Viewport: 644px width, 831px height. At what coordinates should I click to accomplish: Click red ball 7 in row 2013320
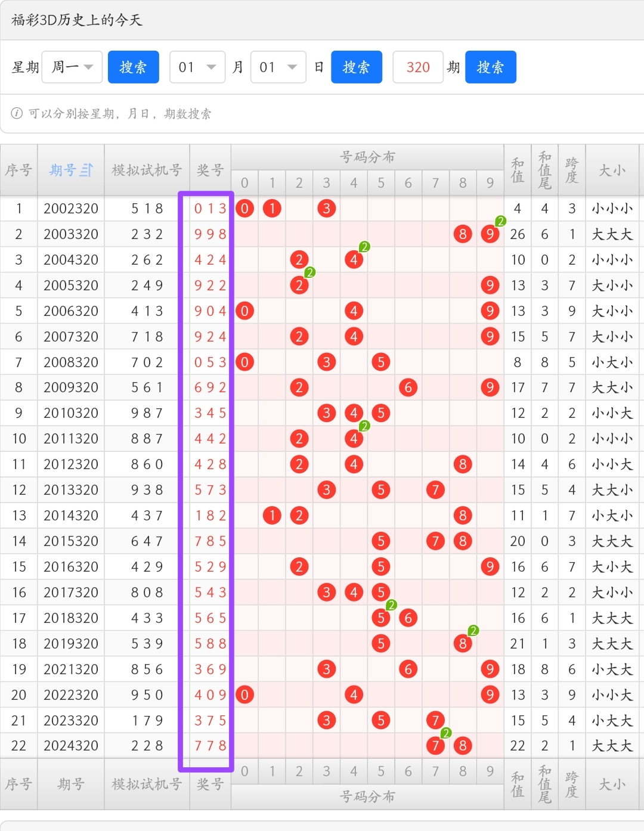(435, 490)
